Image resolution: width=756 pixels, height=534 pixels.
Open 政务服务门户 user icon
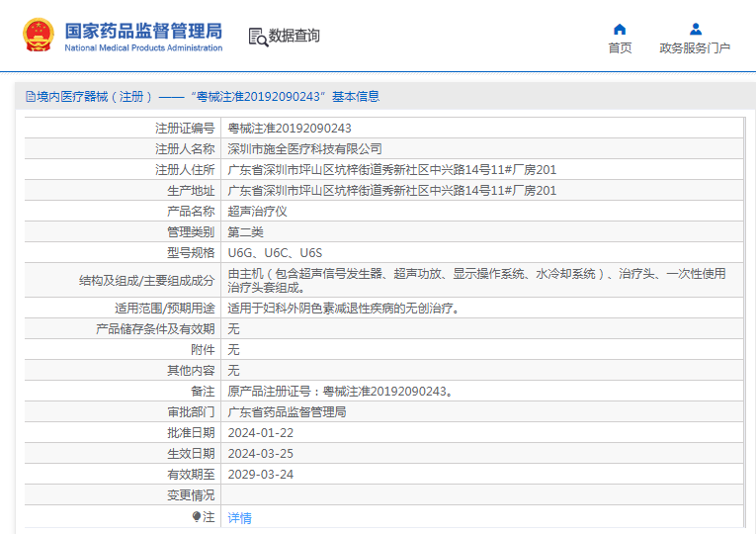tap(696, 30)
